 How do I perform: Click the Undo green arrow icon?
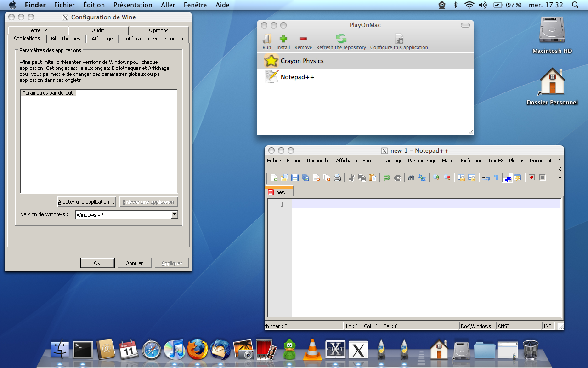coord(387,178)
